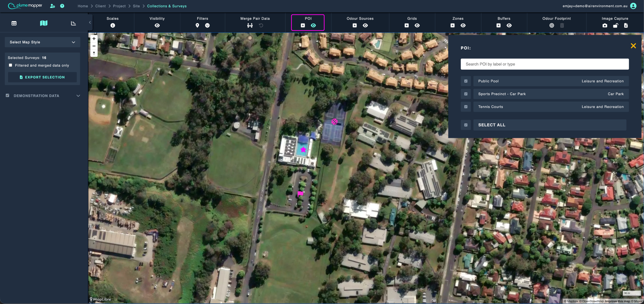Viewport: 644px width, 304px height.
Task: Toggle Buffers visibility eye
Action: point(509,26)
